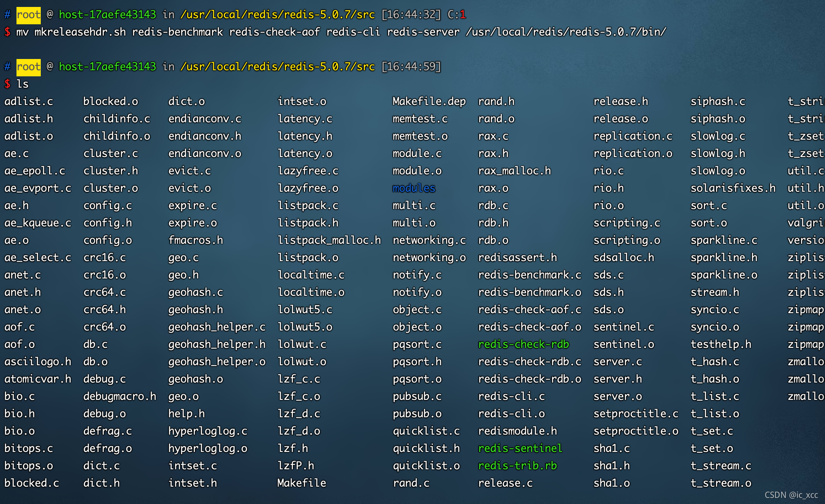
Task: Click the lolwut5.c file name
Action: pyautogui.click(x=305, y=310)
